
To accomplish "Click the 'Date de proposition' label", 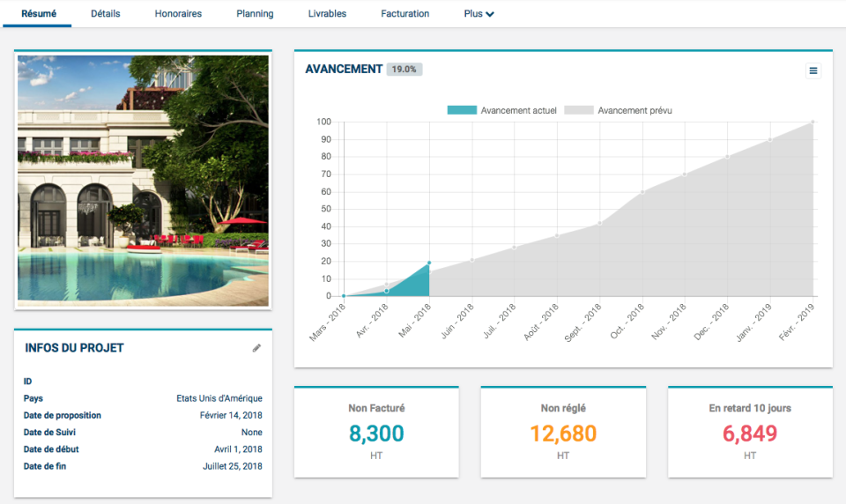I will (62, 415).
